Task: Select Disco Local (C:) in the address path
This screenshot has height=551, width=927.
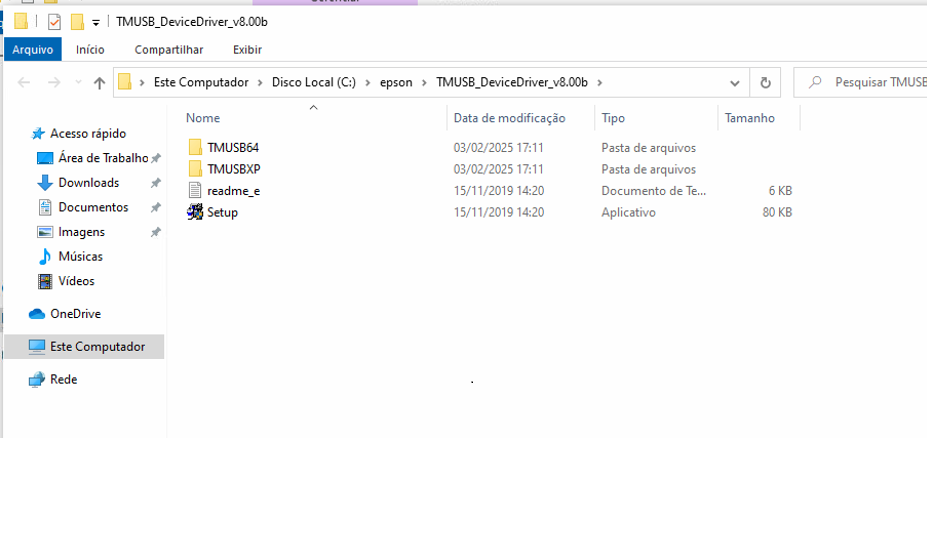Action: [x=314, y=82]
